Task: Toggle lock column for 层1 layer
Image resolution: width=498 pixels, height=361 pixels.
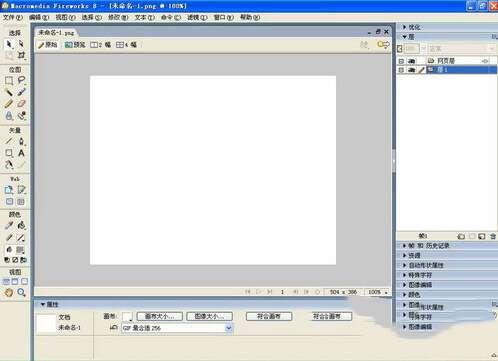Action: (x=422, y=70)
